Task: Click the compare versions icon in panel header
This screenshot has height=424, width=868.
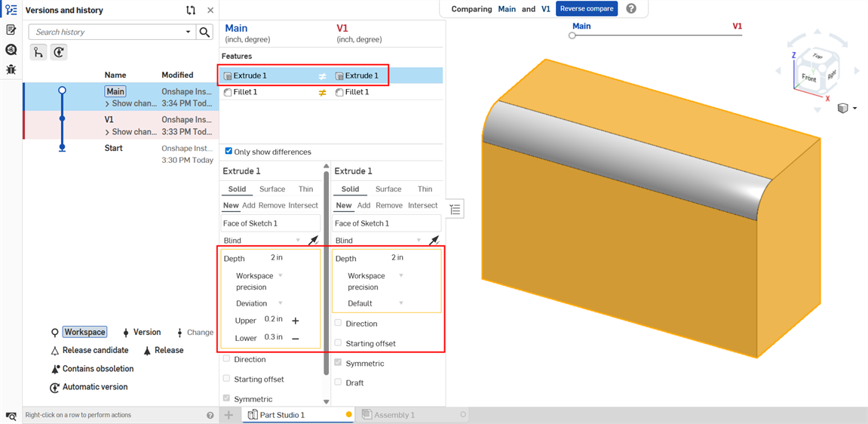Action: (191, 11)
